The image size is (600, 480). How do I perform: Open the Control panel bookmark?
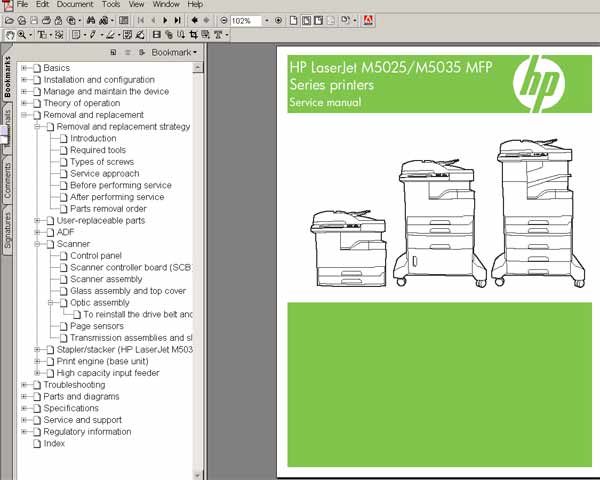(x=96, y=256)
